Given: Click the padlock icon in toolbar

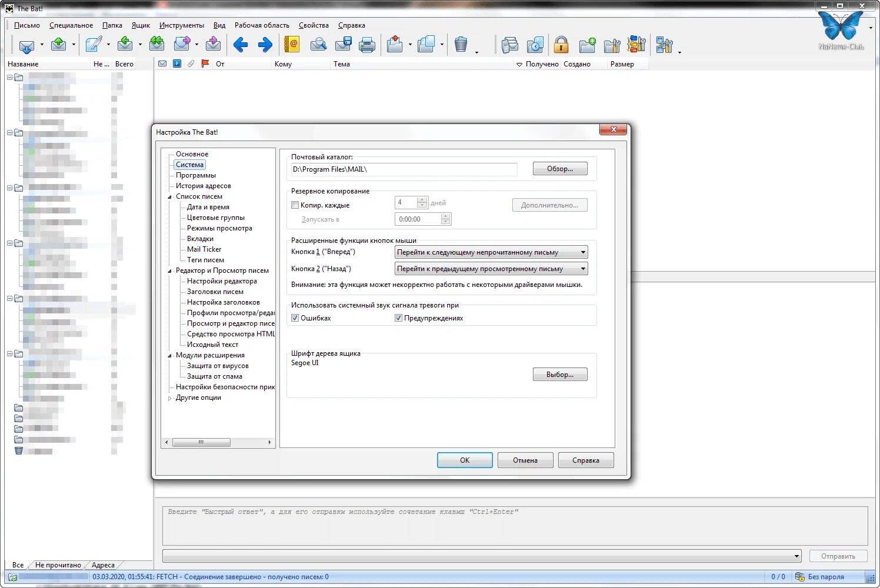Looking at the screenshot, I should 561,45.
